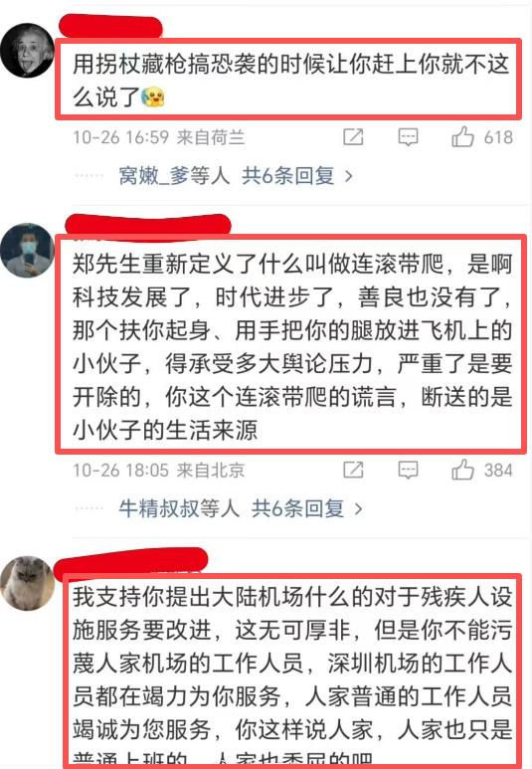
Task: Select the comment starting 用拐杖藏枪搞恐袭
Action: pos(288,79)
